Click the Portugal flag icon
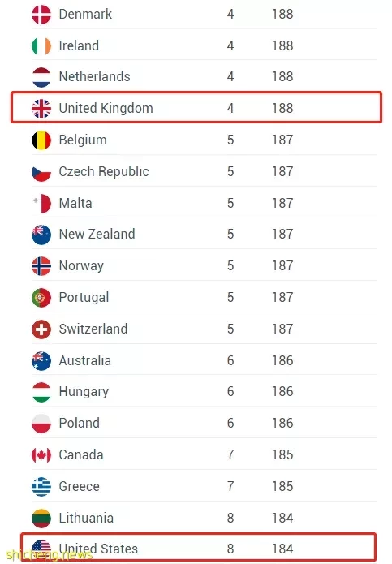Image resolution: width=392 pixels, height=564 pixels. point(41,298)
